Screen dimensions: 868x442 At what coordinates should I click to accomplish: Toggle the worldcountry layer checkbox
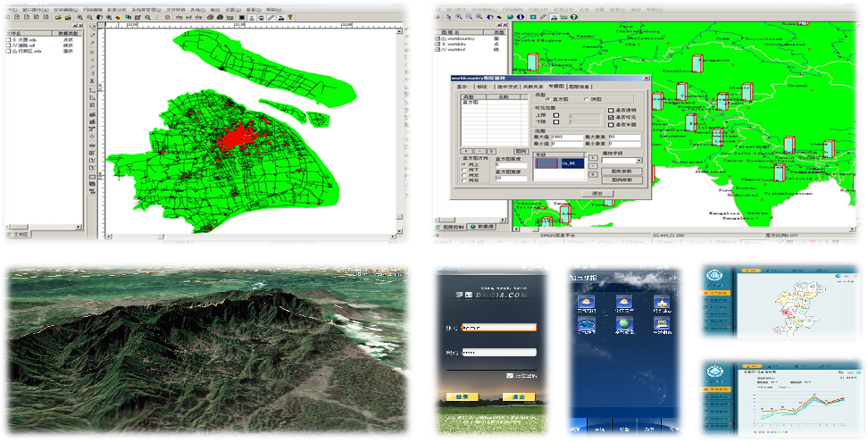(x=437, y=39)
